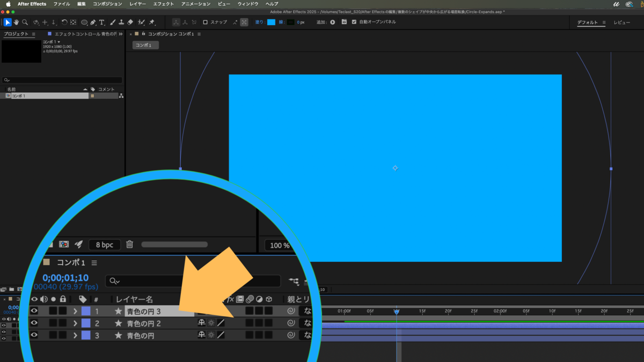
Task: Open the composition viewer panel menu
Action: tap(199, 34)
